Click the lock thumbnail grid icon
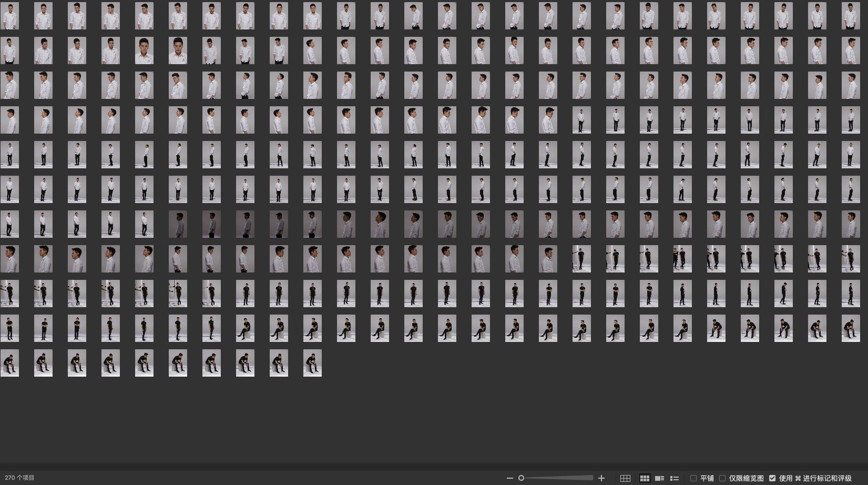 [625, 478]
